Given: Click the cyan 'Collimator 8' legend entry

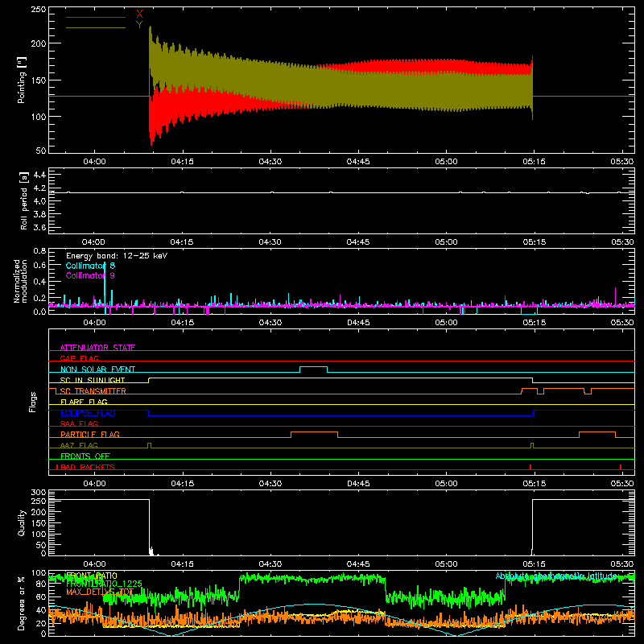Looking at the screenshot, I should tap(90, 266).
